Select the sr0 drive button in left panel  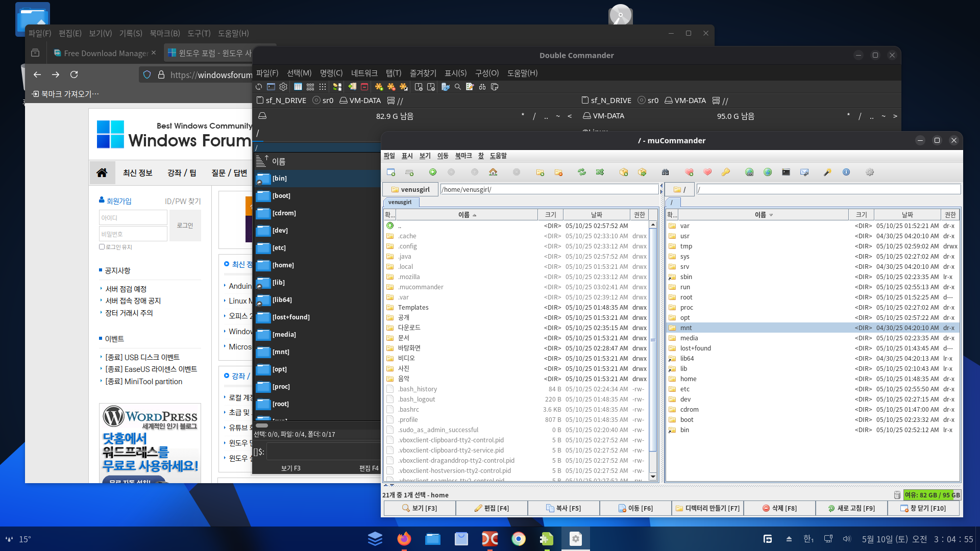tap(323, 101)
